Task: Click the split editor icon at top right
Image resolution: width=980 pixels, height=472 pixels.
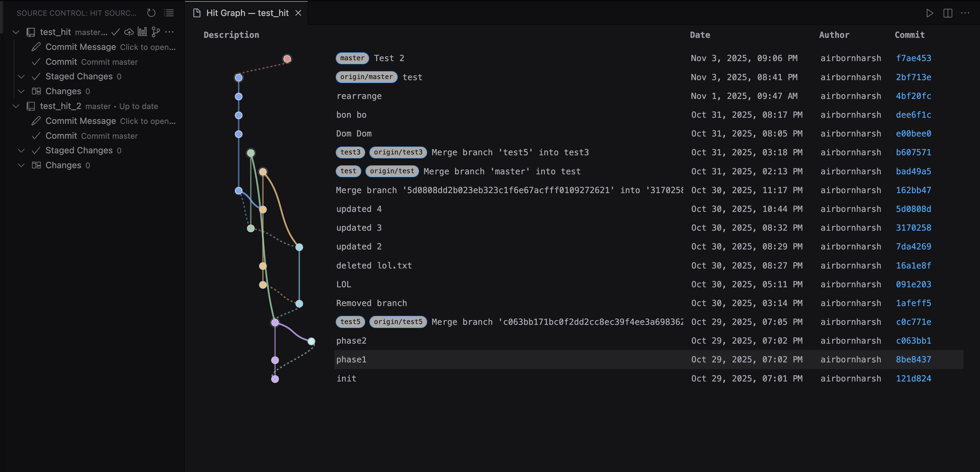Action: [948, 13]
